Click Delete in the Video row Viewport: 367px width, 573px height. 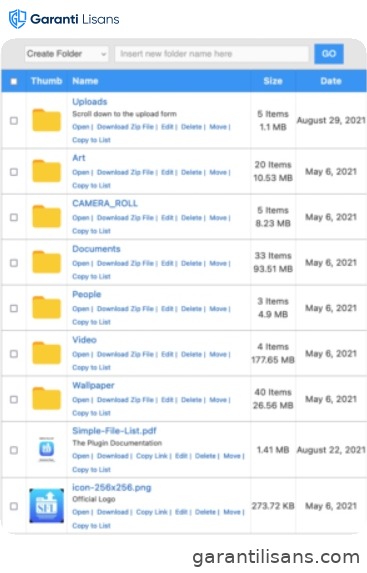(192, 354)
